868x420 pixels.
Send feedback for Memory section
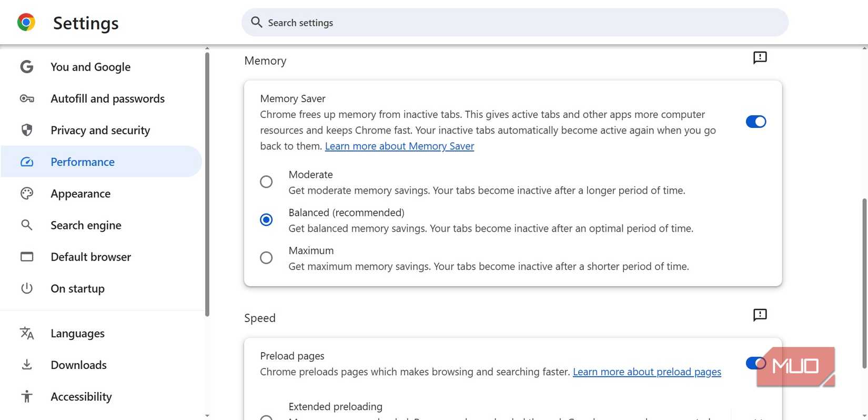760,58
